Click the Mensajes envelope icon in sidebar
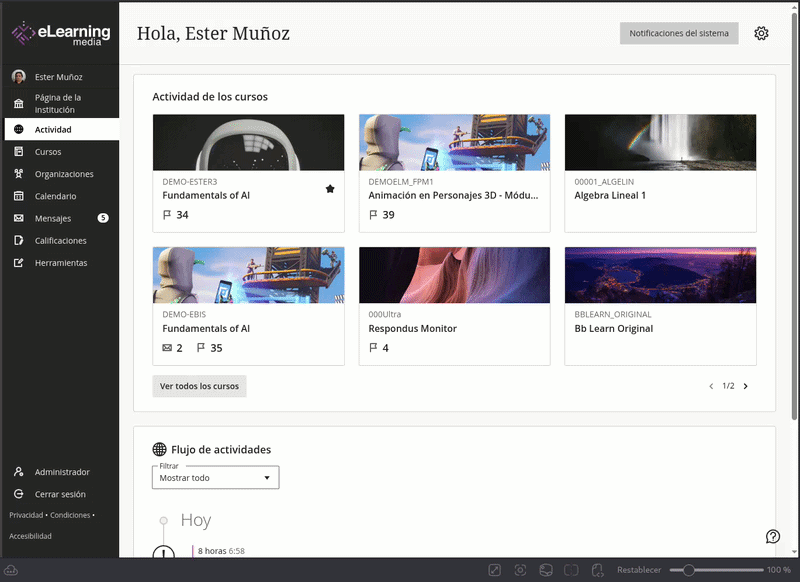 point(19,218)
